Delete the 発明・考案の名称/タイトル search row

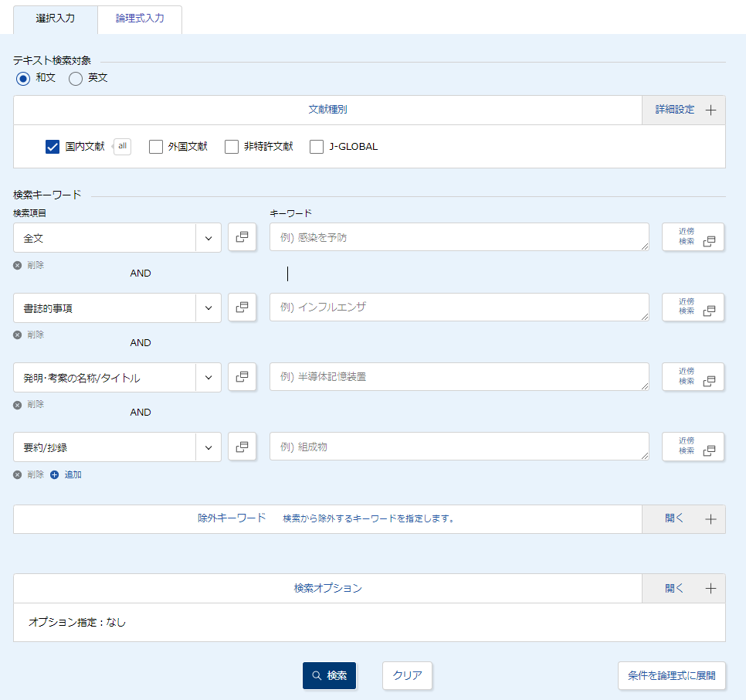[x=29, y=405]
